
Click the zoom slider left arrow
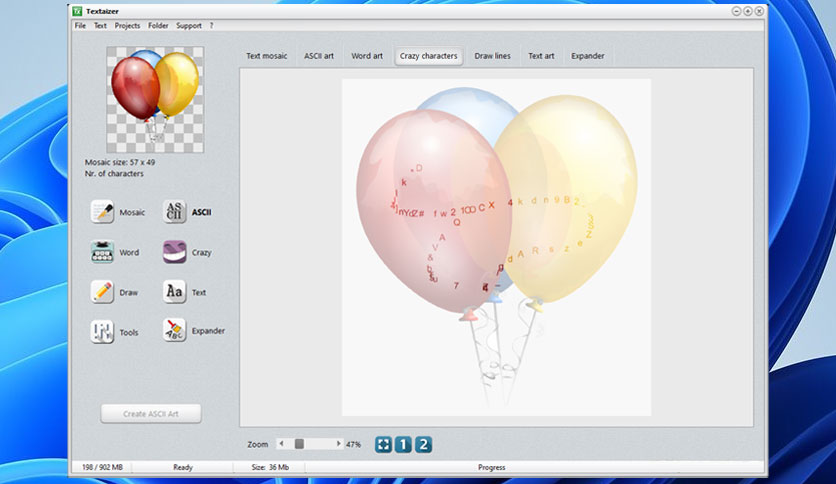(282, 443)
